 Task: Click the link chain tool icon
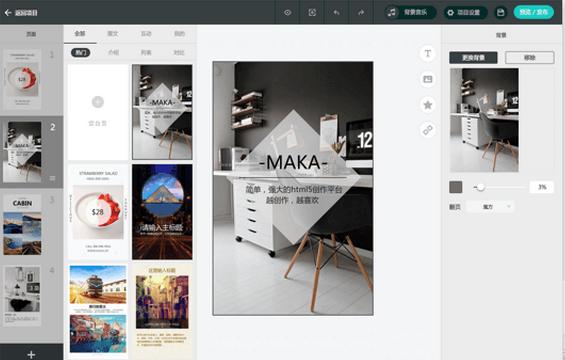[428, 130]
